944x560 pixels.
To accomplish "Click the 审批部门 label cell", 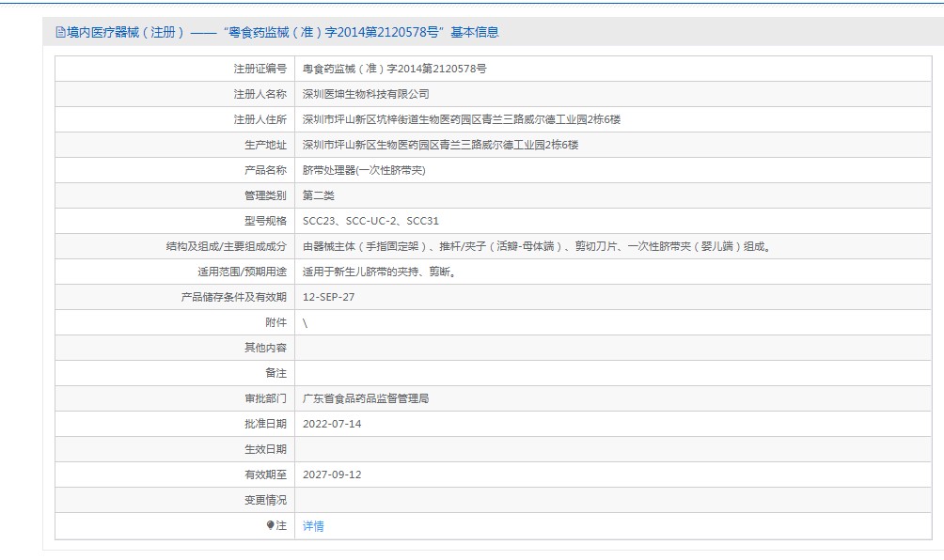I will [x=175, y=398].
